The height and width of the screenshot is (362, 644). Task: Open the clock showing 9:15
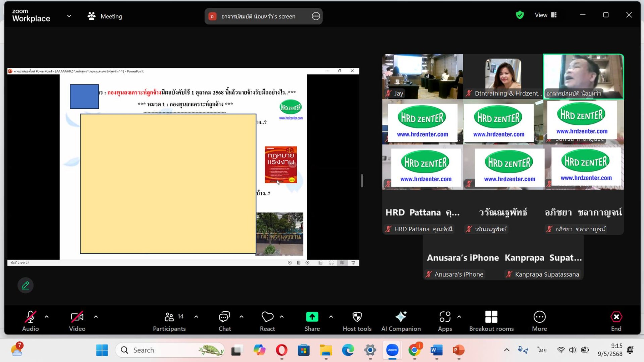point(610,350)
